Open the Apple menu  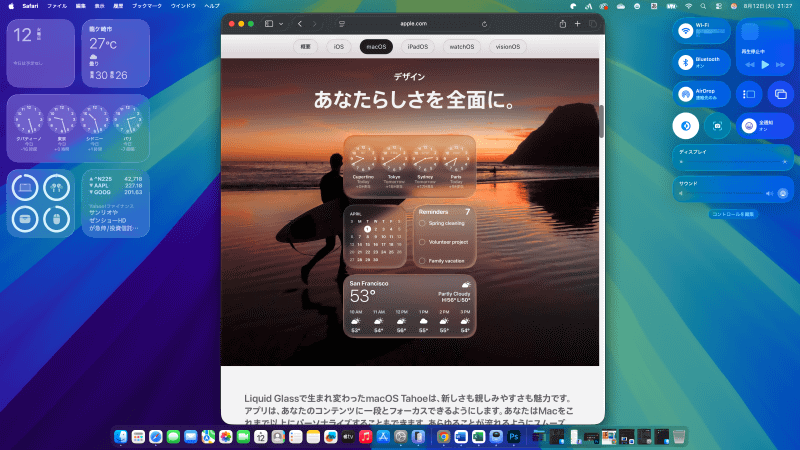(11, 6)
